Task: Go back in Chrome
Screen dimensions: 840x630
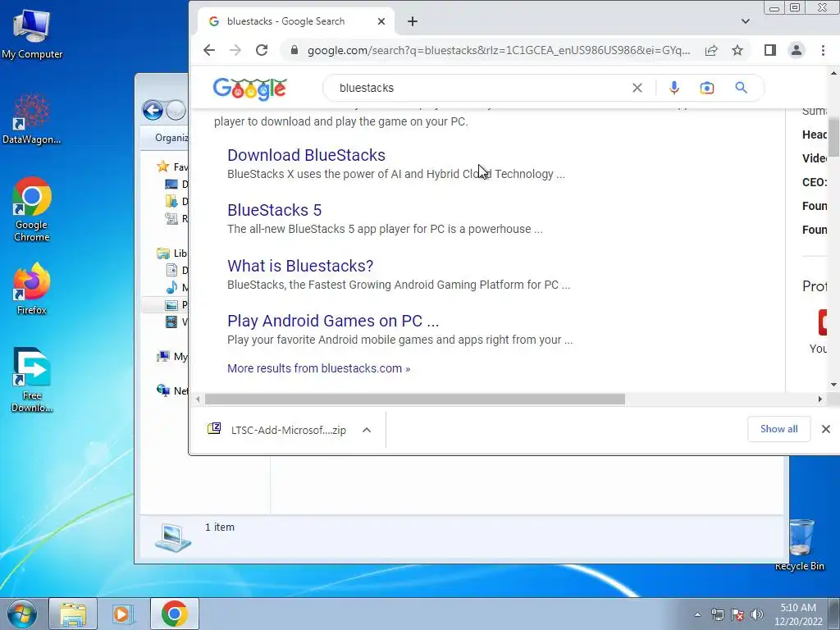Action: (x=209, y=50)
